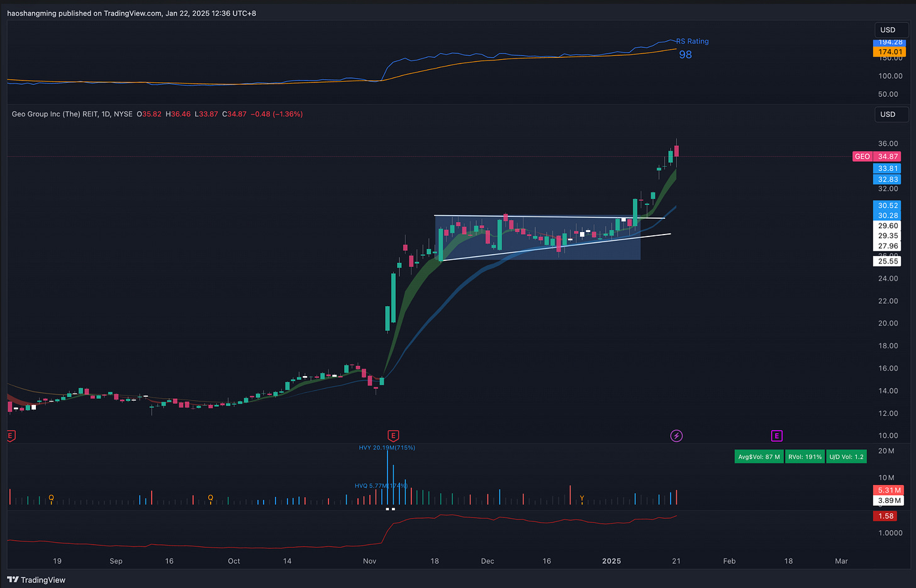Click the HVQ 5.77M volume annotation
The width and height of the screenshot is (916, 588).
click(x=381, y=485)
